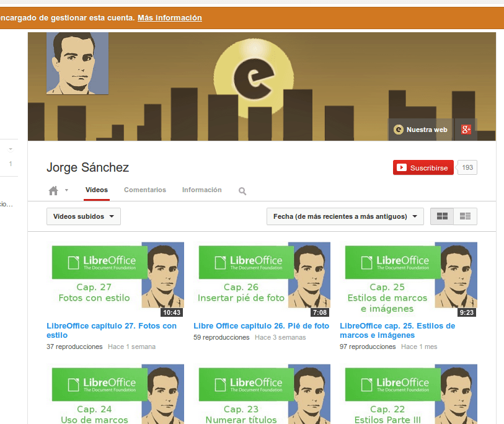The height and width of the screenshot is (424, 504).
Task: Open the Cap. 23 Numerar títulos thumbnail
Action: [264, 394]
